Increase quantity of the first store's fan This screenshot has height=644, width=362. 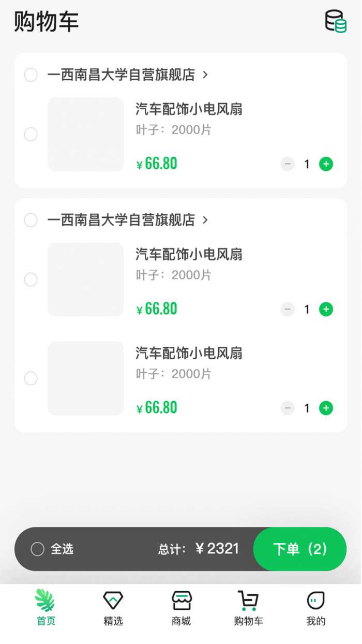coord(326,164)
